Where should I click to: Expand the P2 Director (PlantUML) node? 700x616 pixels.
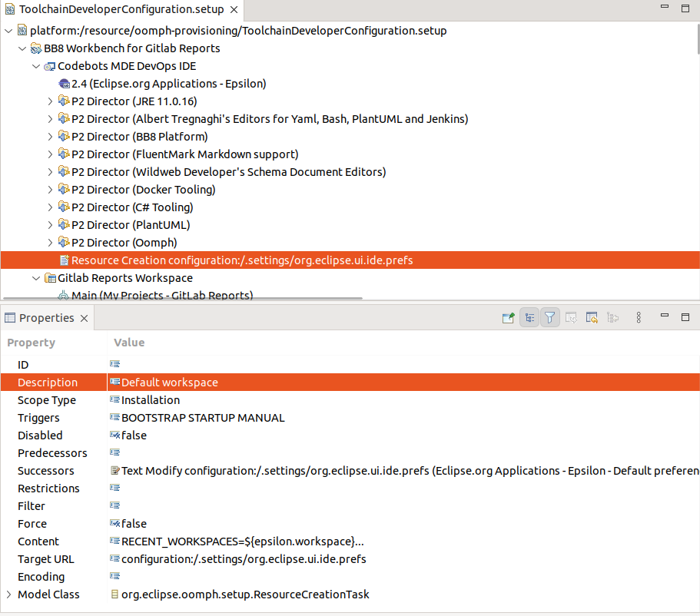(x=51, y=224)
